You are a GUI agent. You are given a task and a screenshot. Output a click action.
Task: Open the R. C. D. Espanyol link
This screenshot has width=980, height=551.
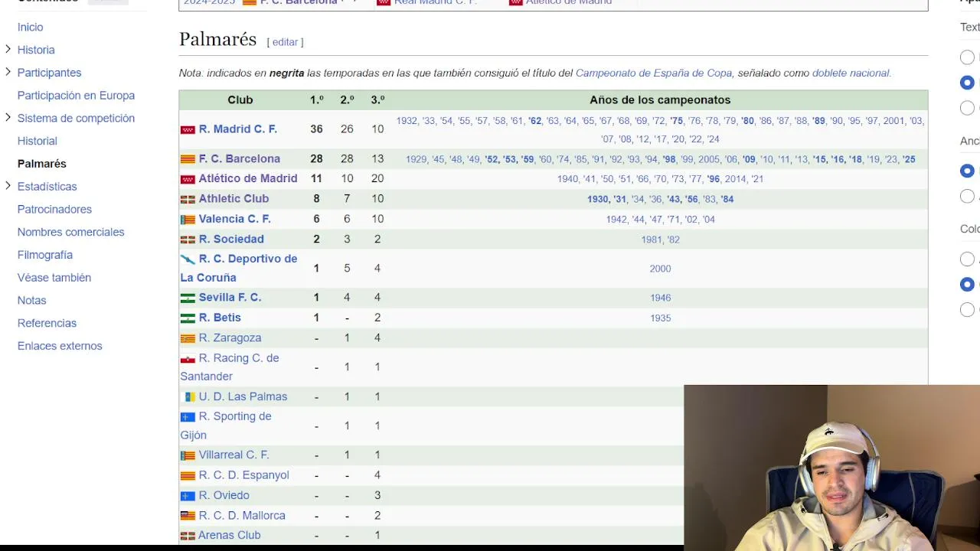(244, 476)
